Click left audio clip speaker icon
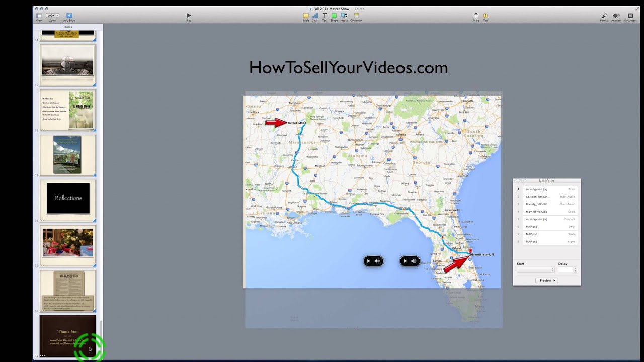The height and width of the screenshot is (362, 644). tap(377, 261)
